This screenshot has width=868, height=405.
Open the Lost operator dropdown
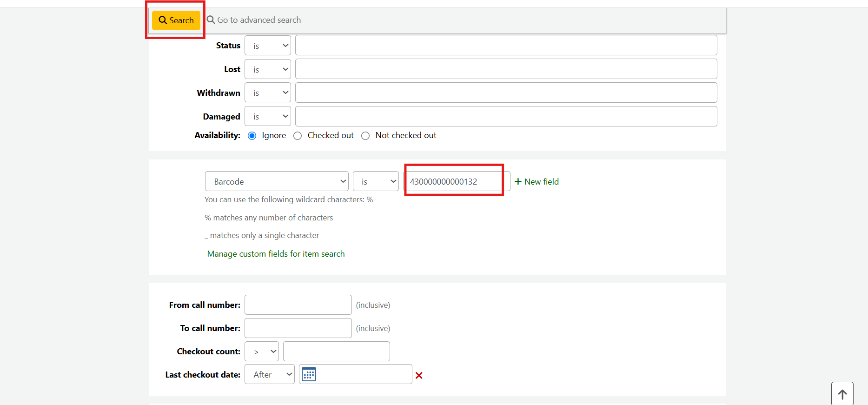pos(268,69)
